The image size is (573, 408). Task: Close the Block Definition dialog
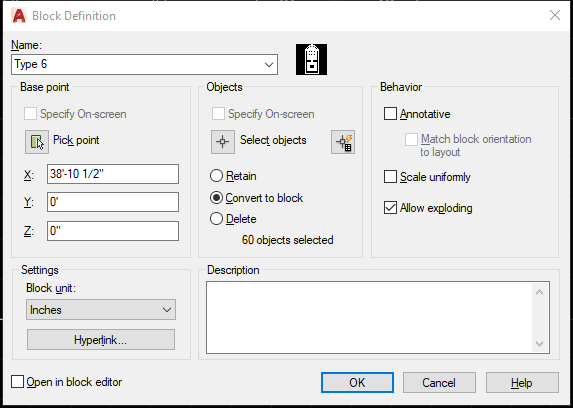[x=555, y=15]
